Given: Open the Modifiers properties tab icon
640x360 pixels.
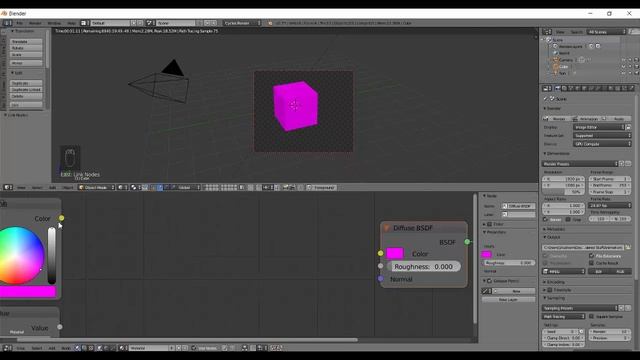Looking at the screenshot, I should tap(598, 88).
